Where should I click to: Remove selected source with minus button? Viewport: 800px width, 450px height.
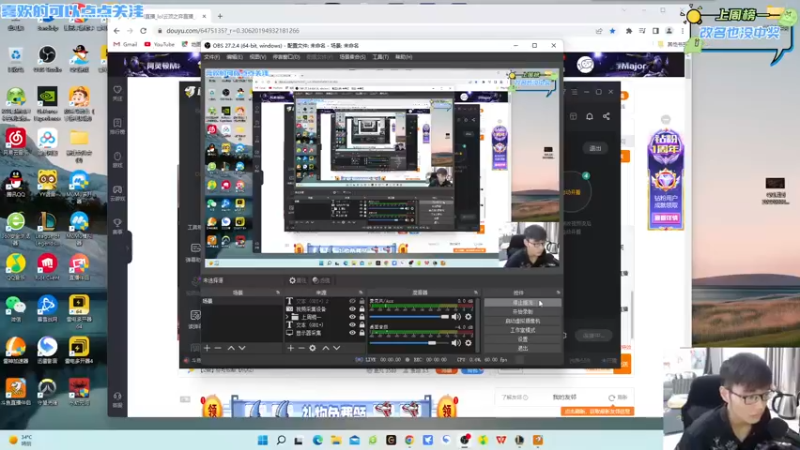pos(302,348)
